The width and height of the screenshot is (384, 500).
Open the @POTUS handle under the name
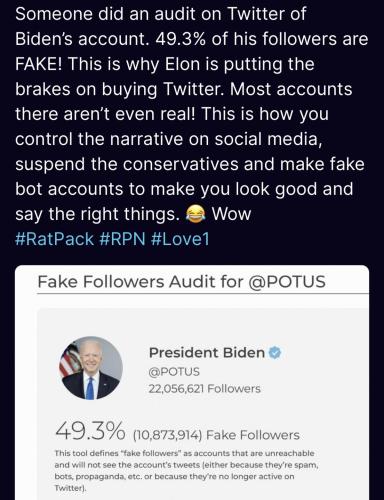coord(174,371)
